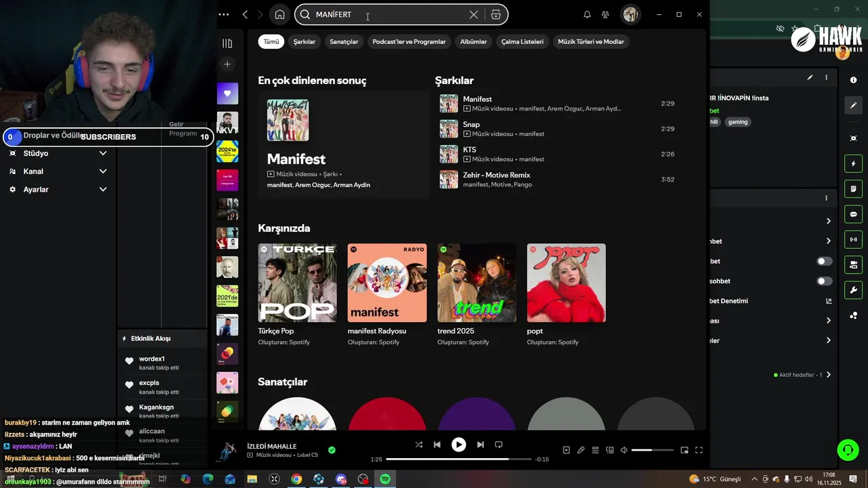Open the play queue icon

pos(595,450)
